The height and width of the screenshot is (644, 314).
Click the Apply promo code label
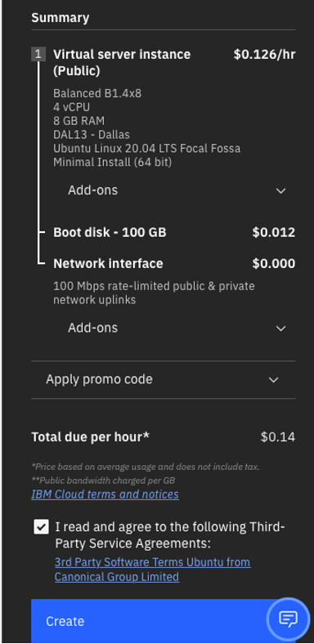(x=99, y=379)
